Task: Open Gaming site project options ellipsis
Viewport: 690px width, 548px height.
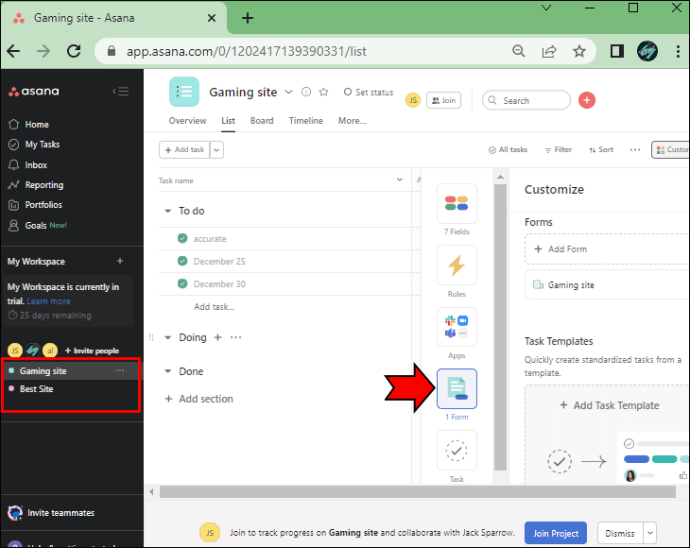Action: tap(120, 371)
